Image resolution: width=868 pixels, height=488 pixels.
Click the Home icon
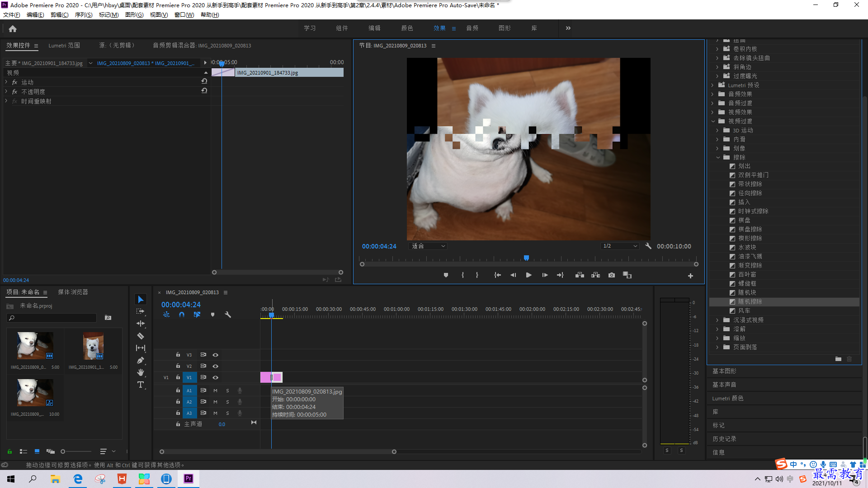13,28
